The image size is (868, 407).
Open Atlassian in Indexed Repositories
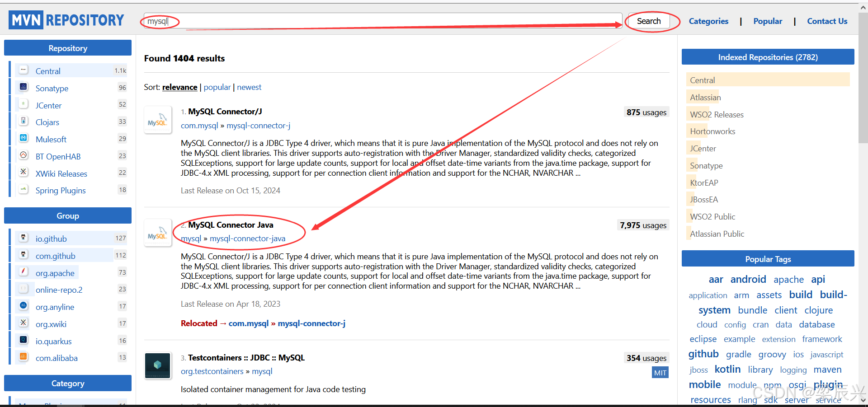tap(705, 98)
